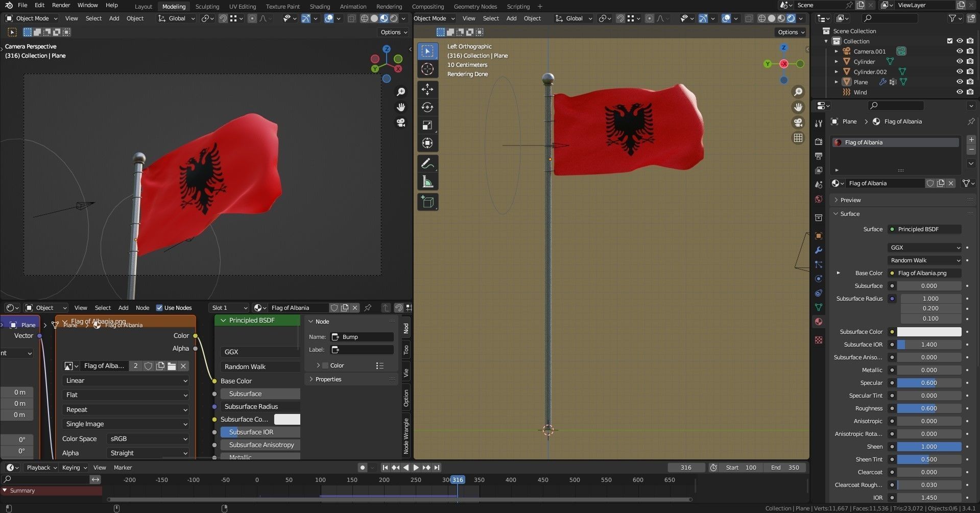Viewport: 980px width, 513px height.
Task: Open the Texture properties tab
Action: coord(819,340)
